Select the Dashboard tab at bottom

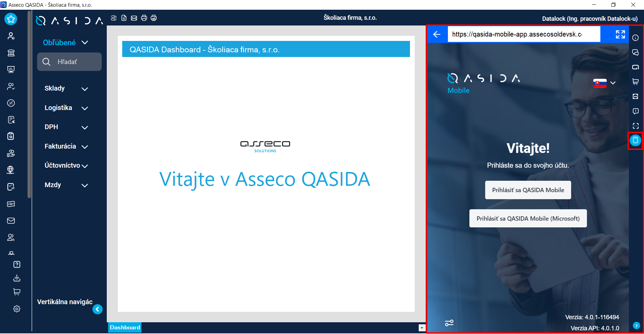pos(125,327)
